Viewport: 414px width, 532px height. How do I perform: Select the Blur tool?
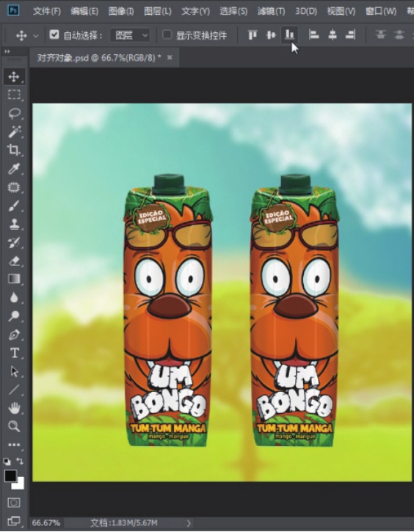tap(14, 298)
